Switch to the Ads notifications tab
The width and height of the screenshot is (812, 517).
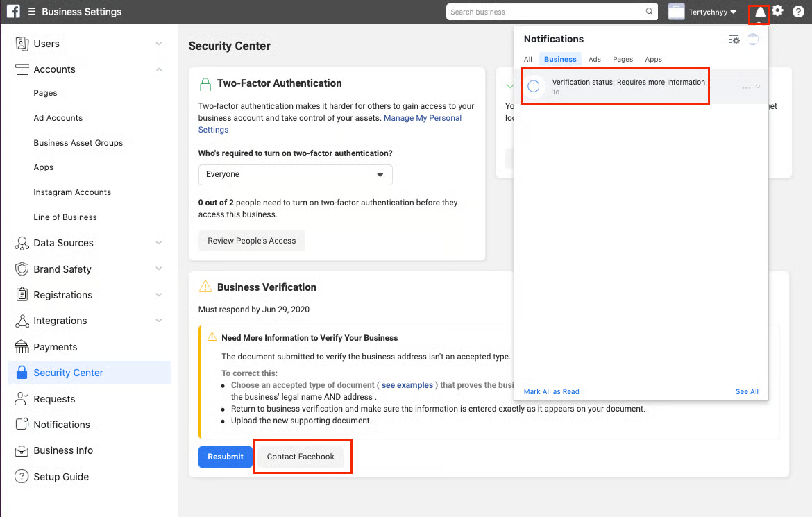tap(594, 60)
